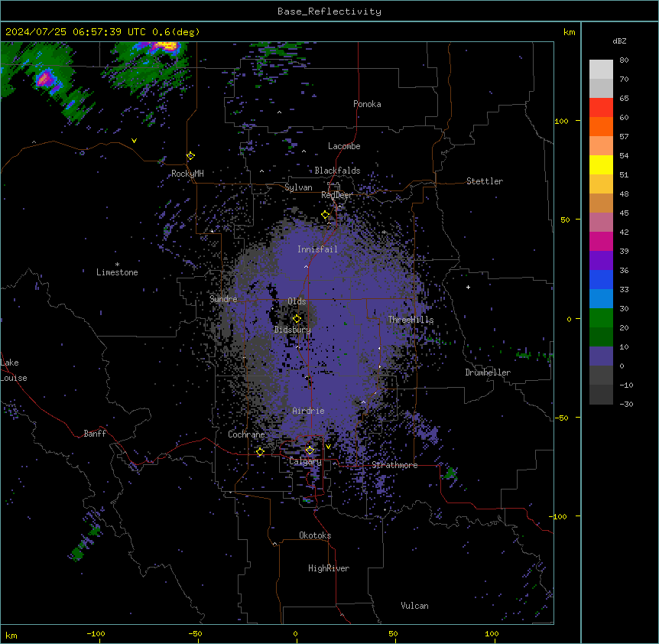Screen dimensions: 659x644
Task: Click the dBZ legend heading
Action: 619,41
